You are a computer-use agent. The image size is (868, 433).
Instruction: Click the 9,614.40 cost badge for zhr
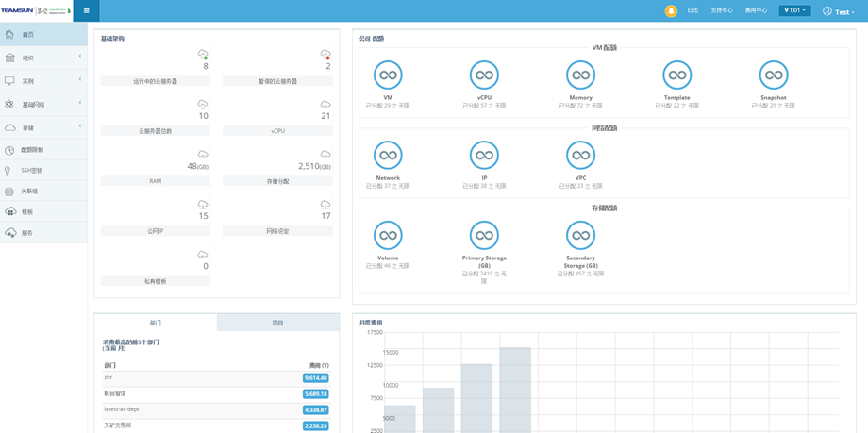(x=316, y=378)
